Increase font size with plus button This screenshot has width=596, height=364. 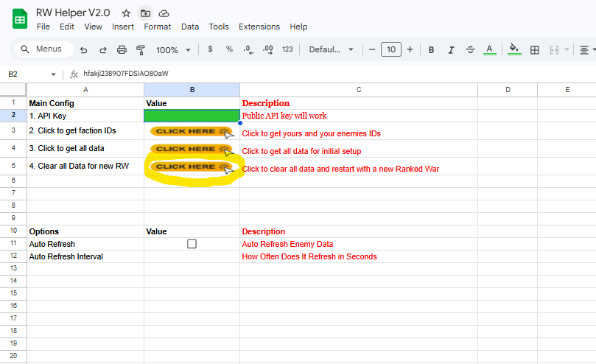coord(410,49)
